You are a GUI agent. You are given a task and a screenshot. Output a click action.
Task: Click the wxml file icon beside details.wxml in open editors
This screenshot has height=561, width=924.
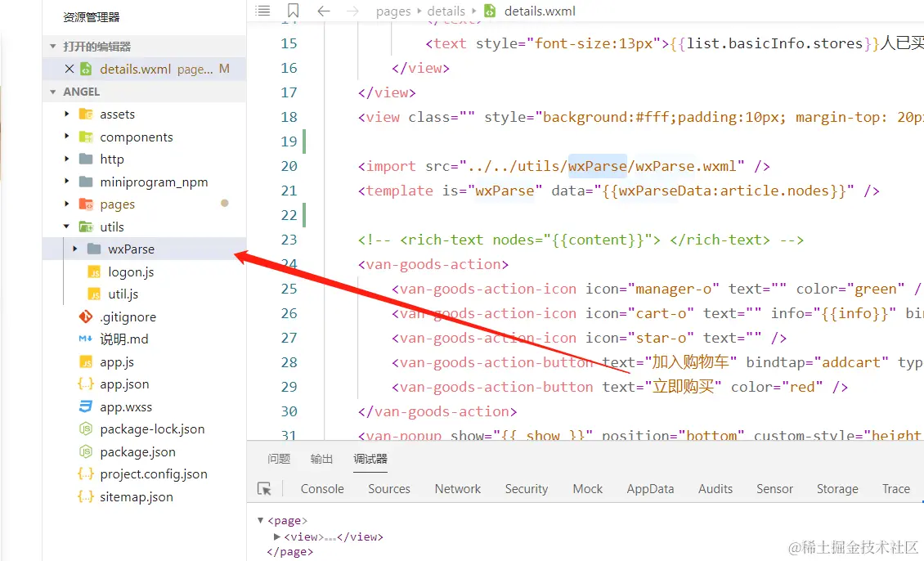[x=86, y=69]
